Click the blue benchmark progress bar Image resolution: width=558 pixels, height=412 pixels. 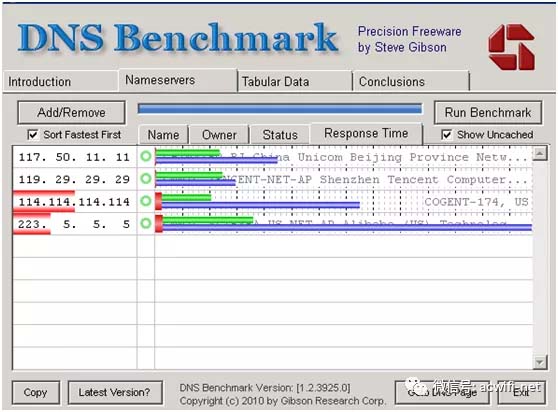tap(280, 109)
